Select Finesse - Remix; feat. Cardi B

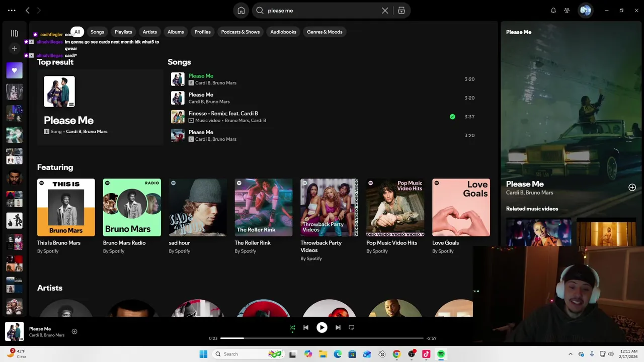coord(223,114)
